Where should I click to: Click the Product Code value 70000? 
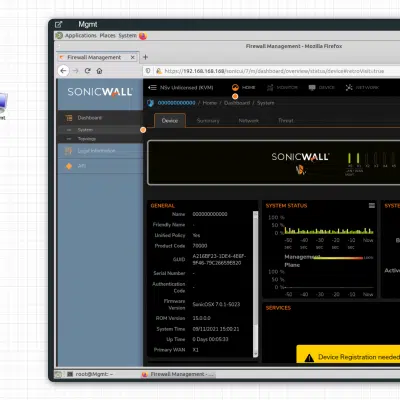tap(200, 246)
